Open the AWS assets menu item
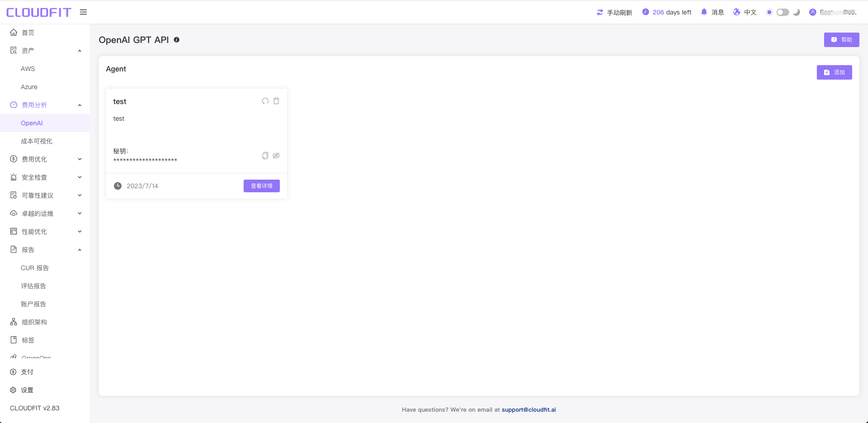This screenshot has width=868, height=423. coord(45,69)
